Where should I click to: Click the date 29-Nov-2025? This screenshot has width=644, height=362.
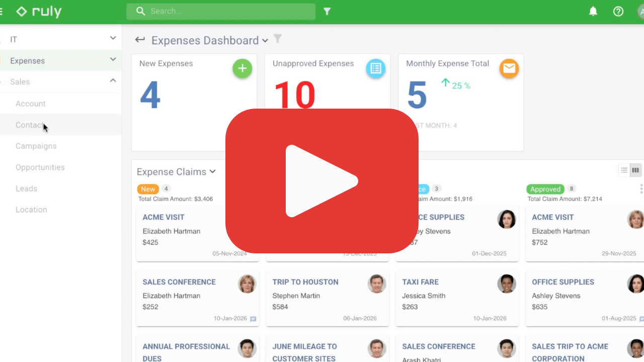click(619, 253)
